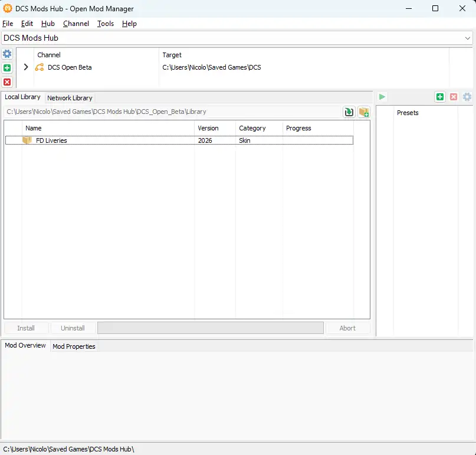
Task: Switch to the Mod Overview tab
Action: (25, 345)
